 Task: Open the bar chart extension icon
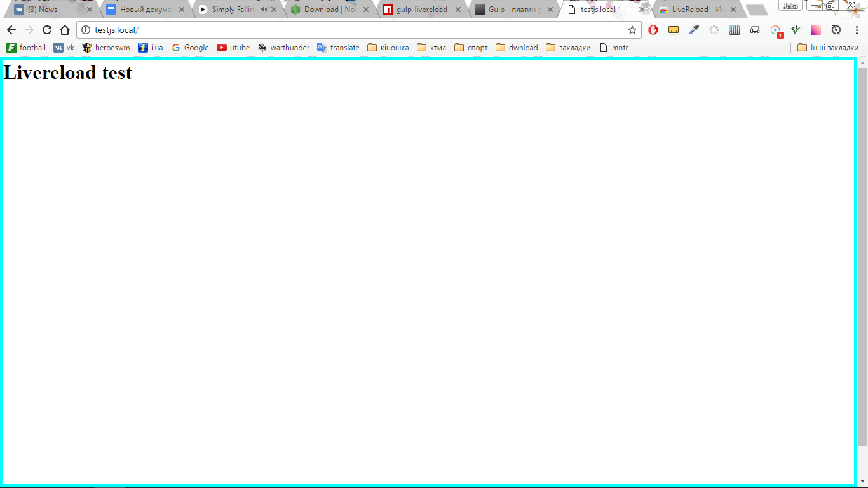(735, 30)
